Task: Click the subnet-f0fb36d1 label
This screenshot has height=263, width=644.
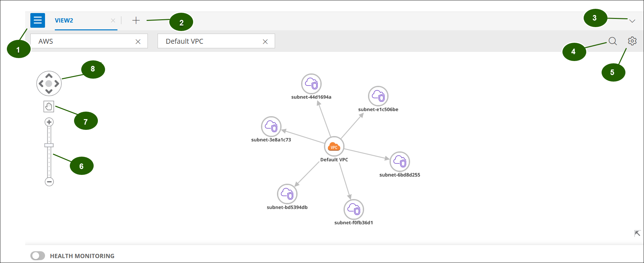Action: pyautogui.click(x=354, y=223)
